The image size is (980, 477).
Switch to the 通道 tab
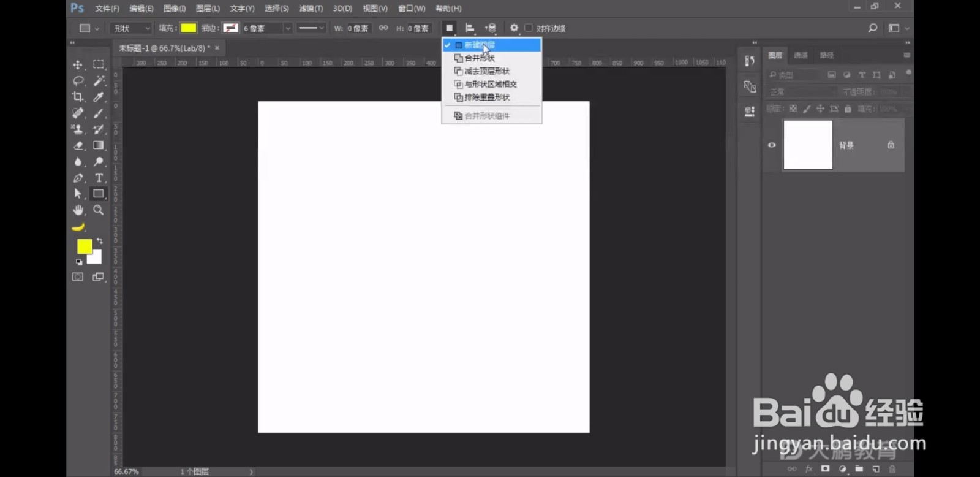point(801,55)
